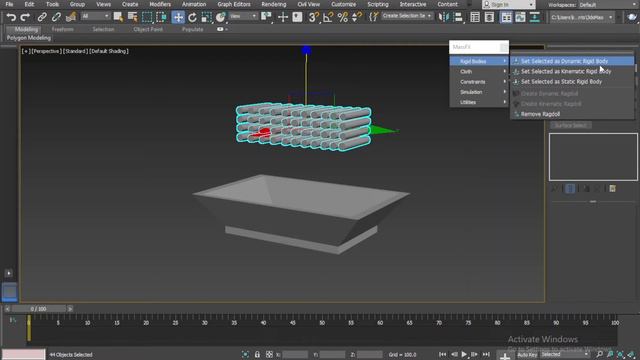
Task: Activate the Select and Move tool
Action: click(178, 17)
